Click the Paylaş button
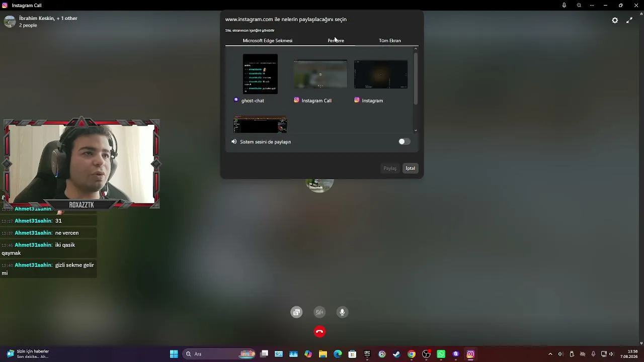This screenshot has width=644, height=362. [x=390, y=168]
